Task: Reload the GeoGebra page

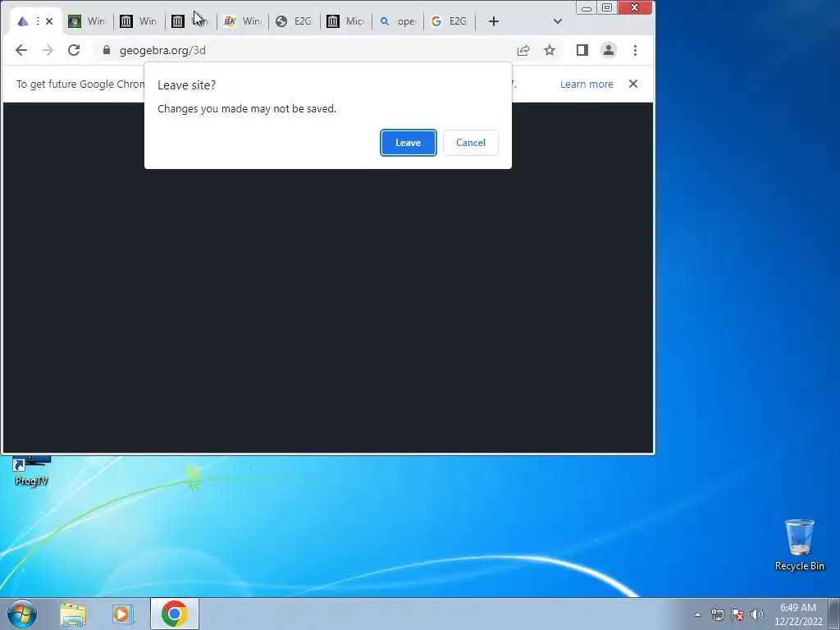Action: coord(74,50)
